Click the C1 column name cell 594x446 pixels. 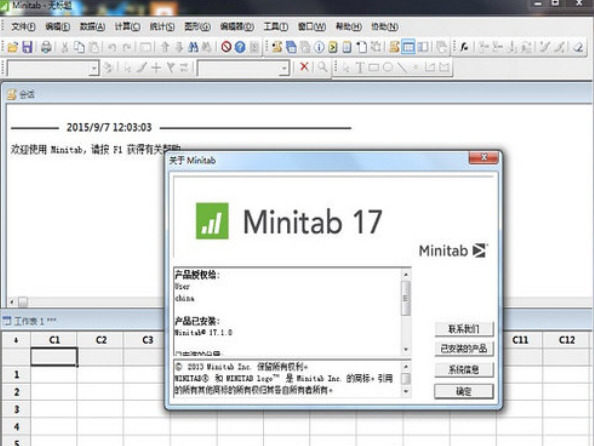[x=54, y=357]
